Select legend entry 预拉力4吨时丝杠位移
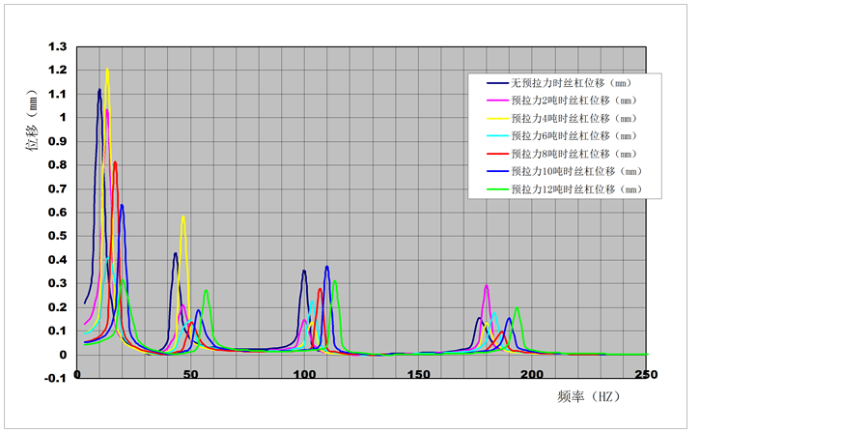The width and height of the screenshot is (868, 433). click(574, 119)
